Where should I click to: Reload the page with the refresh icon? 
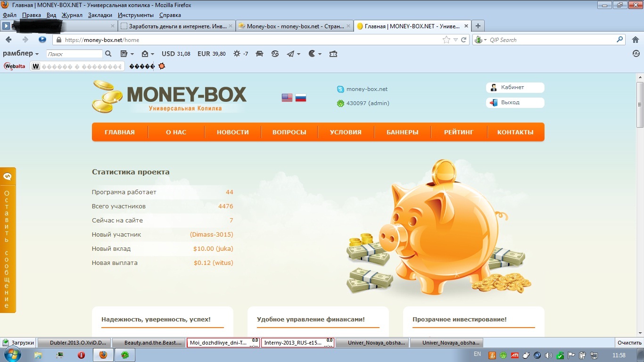pyautogui.click(x=464, y=40)
